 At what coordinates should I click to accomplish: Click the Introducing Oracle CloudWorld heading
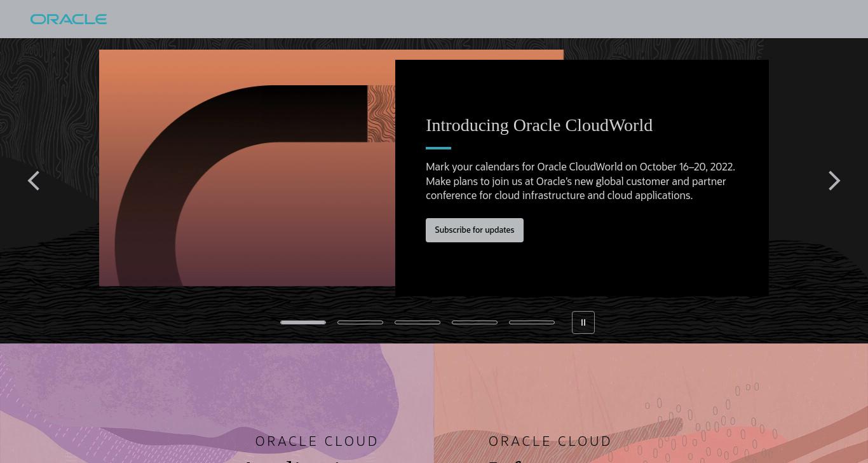[539, 125]
